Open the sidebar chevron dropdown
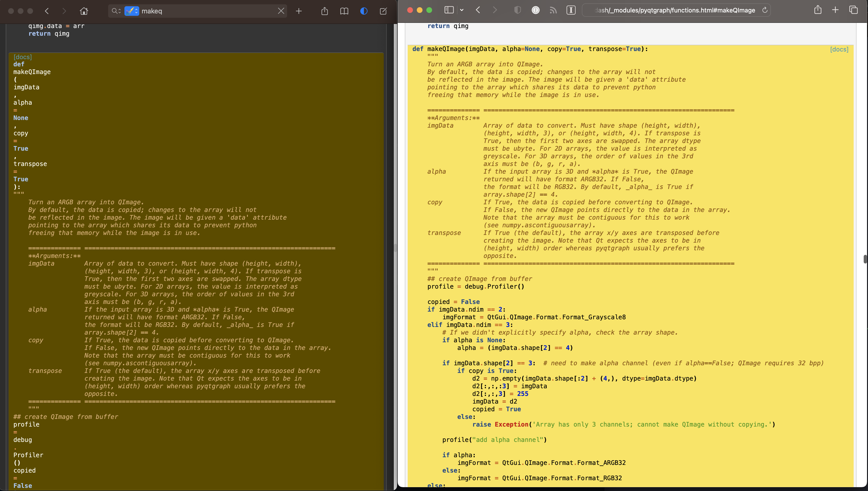Viewport: 868px width, 491px height. tap(462, 10)
